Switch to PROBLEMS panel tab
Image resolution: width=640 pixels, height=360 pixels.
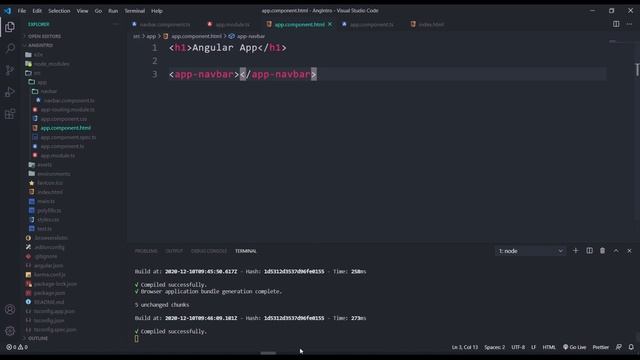(146, 251)
